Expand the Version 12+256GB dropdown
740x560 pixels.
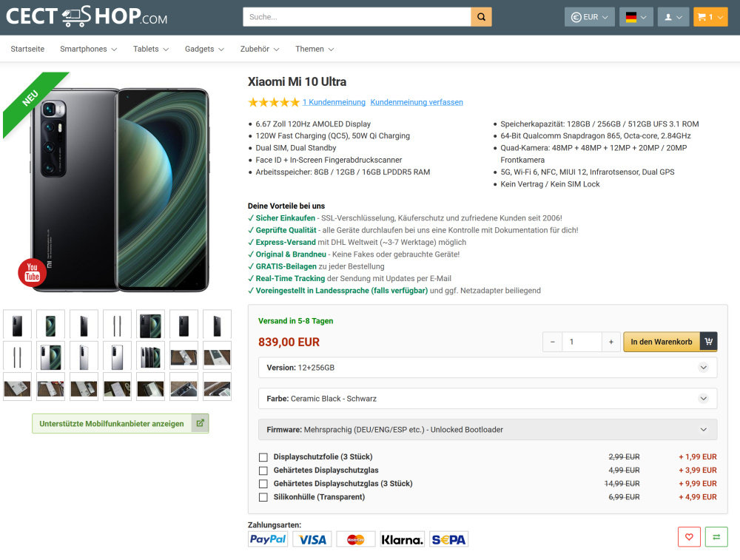tap(487, 368)
